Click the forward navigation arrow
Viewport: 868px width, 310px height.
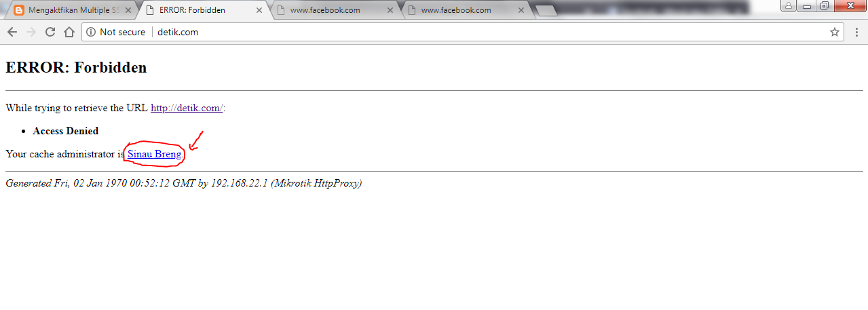point(31,32)
